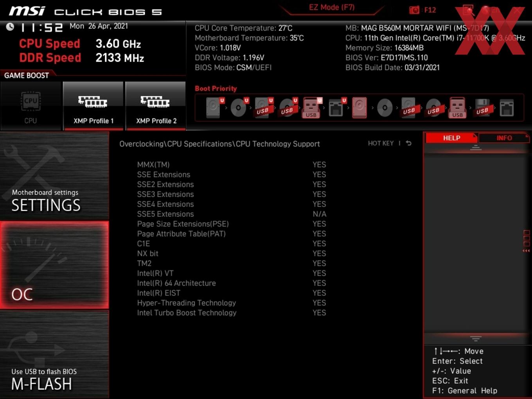Select the SSE Extensions row

[232, 174]
